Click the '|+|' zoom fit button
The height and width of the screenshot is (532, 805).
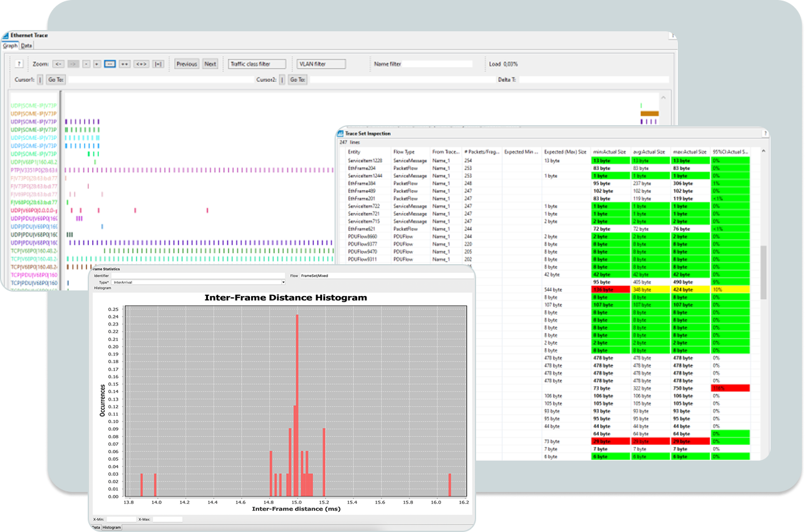[158, 64]
